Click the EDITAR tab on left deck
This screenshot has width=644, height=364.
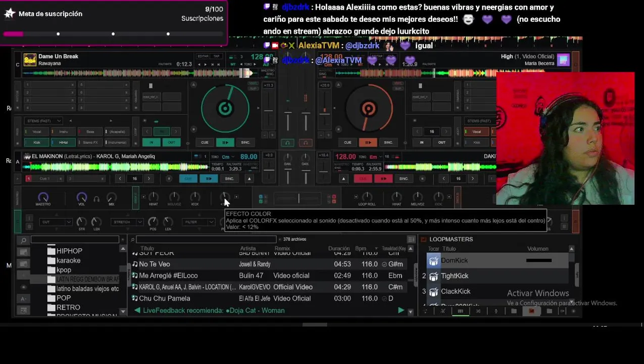coord(203,56)
